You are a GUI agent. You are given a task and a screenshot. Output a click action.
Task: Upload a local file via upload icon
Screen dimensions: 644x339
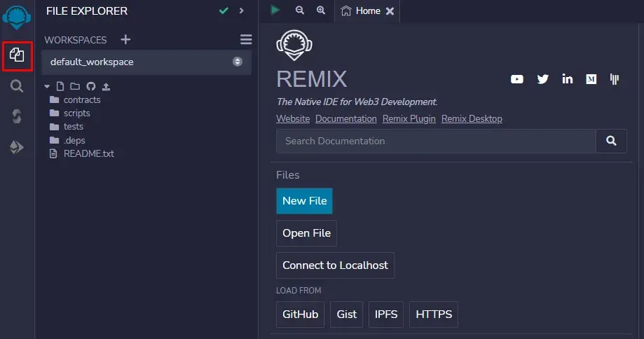[x=106, y=86]
